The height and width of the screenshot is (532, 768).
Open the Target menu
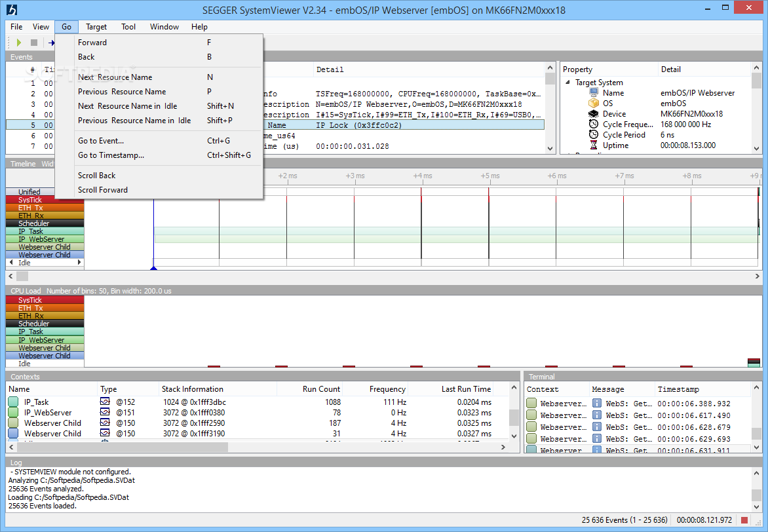96,27
